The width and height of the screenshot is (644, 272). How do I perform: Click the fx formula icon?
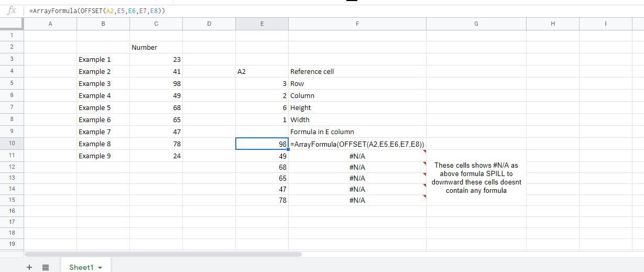[x=12, y=10]
